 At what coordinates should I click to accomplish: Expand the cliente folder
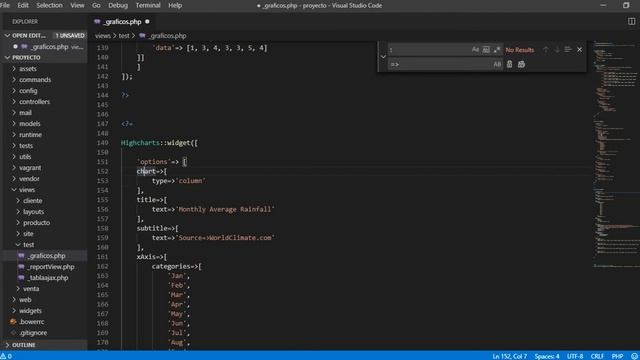[33, 201]
